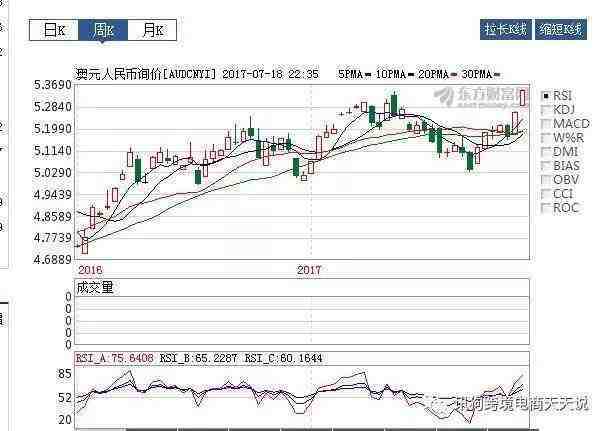Select the DMI indicator option

coord(546,152)
